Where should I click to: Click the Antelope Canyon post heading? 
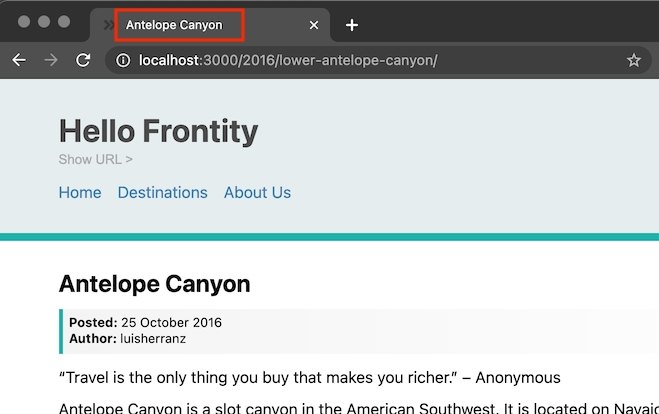point(154,284)
